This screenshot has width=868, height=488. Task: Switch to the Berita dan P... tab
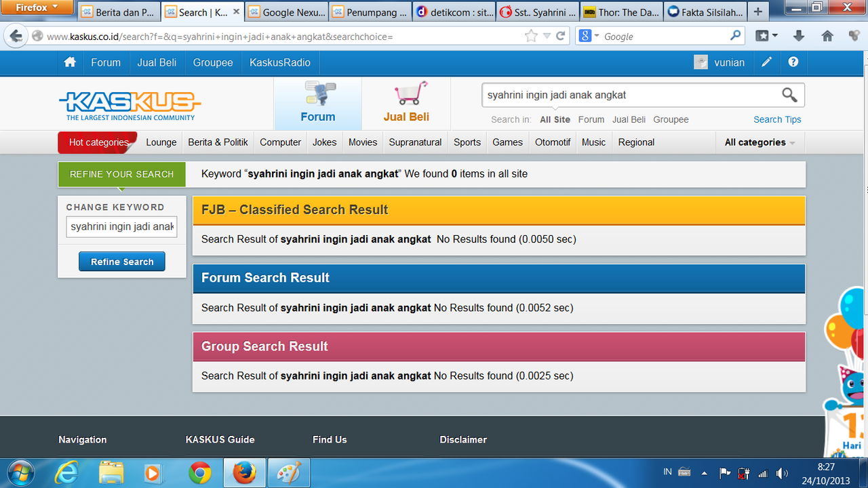point(118,12)
